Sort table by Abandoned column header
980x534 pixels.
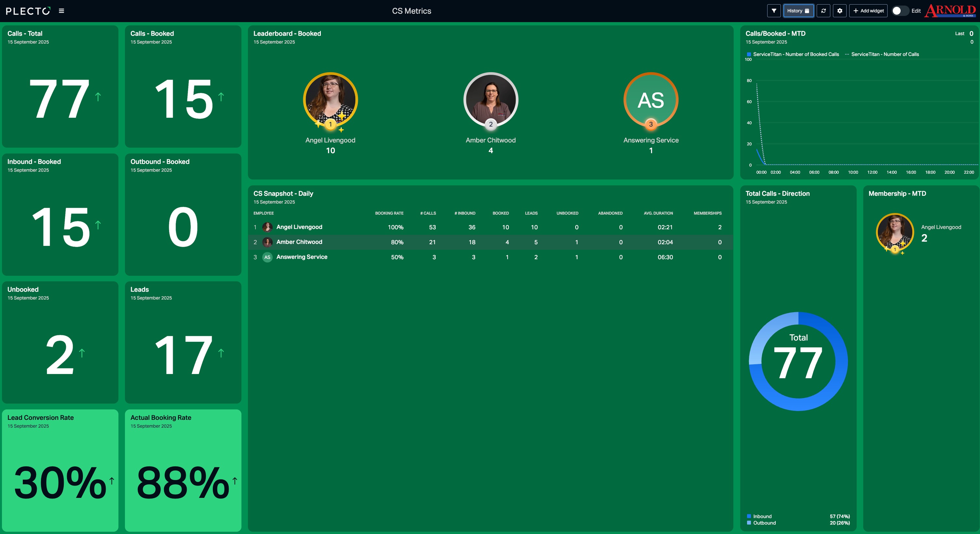[610, 213]
